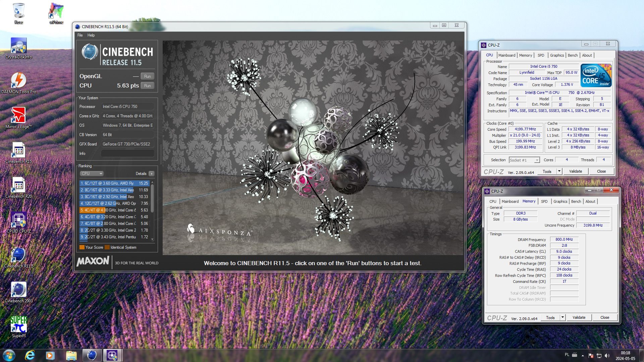Click the volume speaker tray icon
The width and height of the screenshot is (644, 362).
[x=607, y=356]
